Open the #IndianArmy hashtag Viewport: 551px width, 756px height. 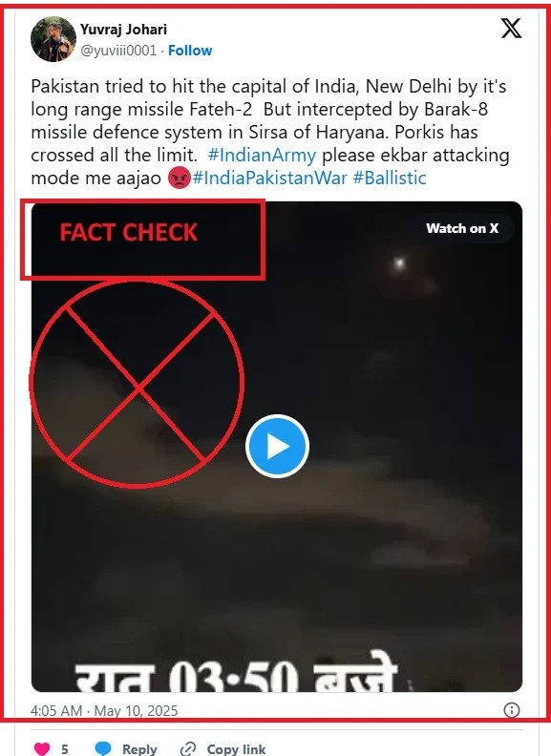[262, 156]
